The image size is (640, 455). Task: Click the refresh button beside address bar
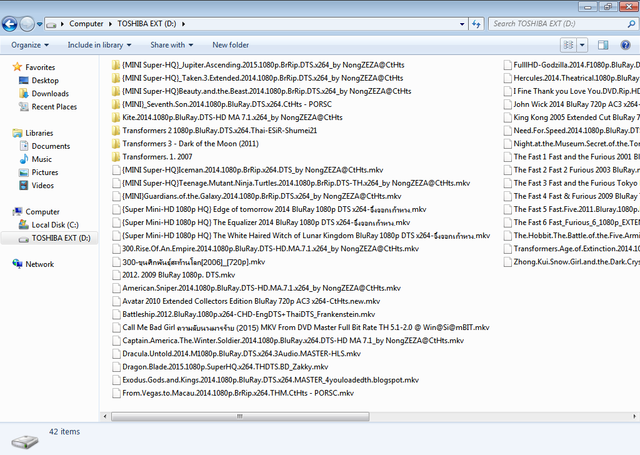(476, 24)
